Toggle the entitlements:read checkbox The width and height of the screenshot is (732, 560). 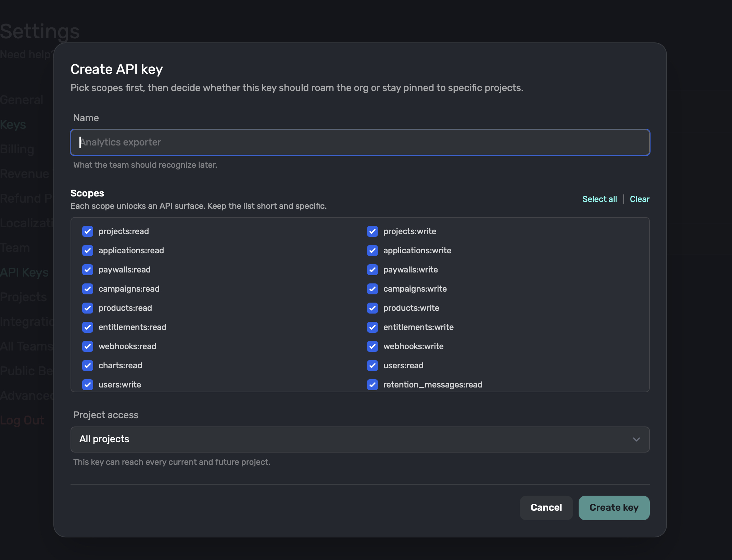click(88, 327)
